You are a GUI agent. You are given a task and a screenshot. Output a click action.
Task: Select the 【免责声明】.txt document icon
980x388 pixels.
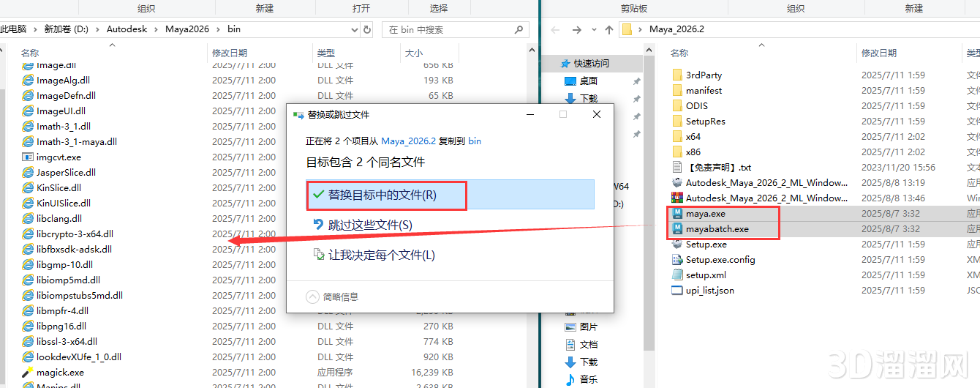pyautogui.click(x=677, y=168)
